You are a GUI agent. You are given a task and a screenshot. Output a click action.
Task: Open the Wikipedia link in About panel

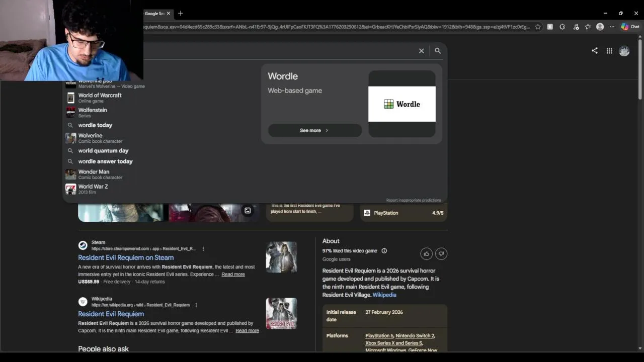click(x=384, y=295)
